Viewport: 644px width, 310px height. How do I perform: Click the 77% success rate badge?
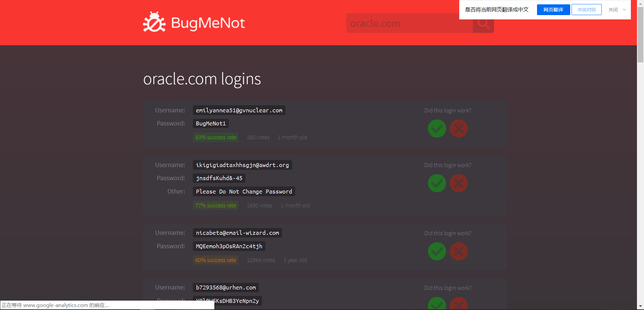(216, 205)
